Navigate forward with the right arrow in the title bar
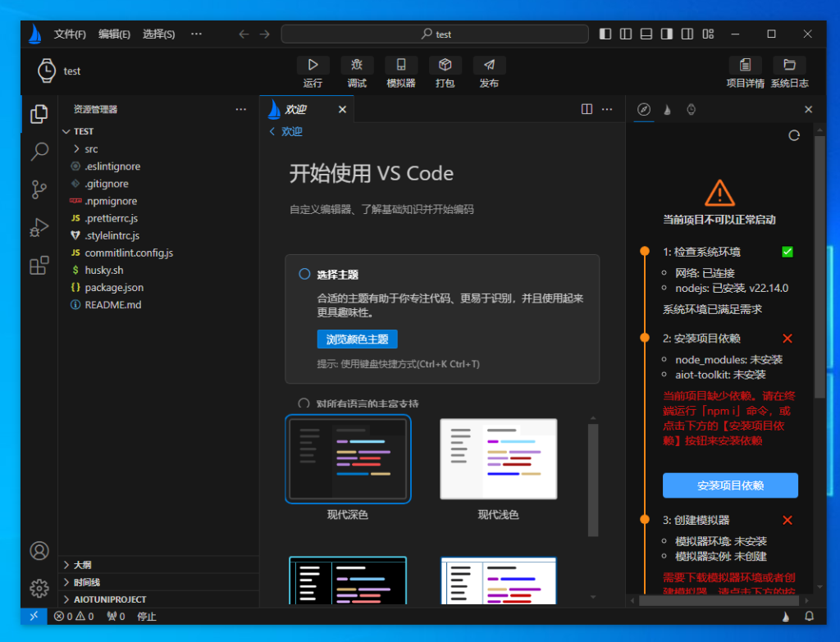Screen dimensions: 840x642 pyautogui.click(x=265, y=34)
